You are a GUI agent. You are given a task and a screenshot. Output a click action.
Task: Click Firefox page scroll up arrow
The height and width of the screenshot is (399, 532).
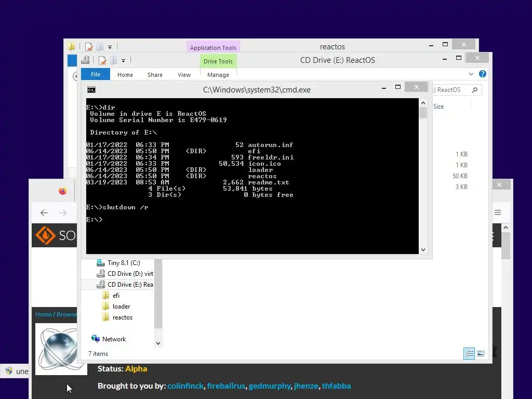pyautogui.click(x=506, y=228)
